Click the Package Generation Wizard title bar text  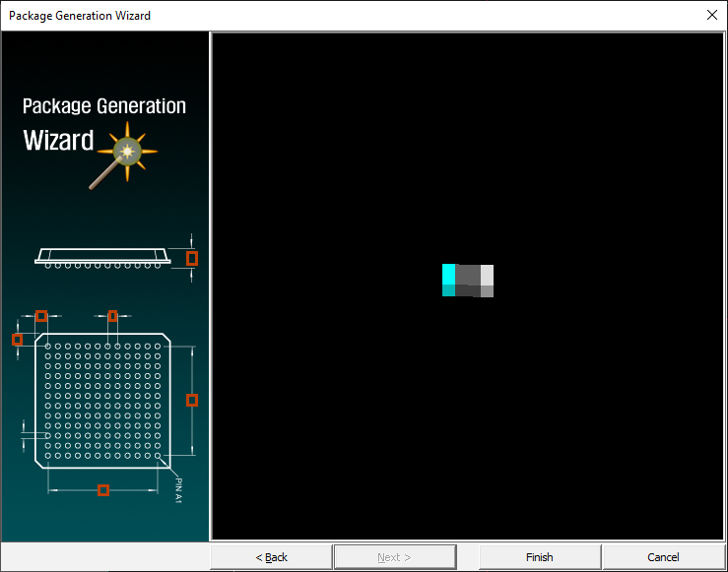80,15
